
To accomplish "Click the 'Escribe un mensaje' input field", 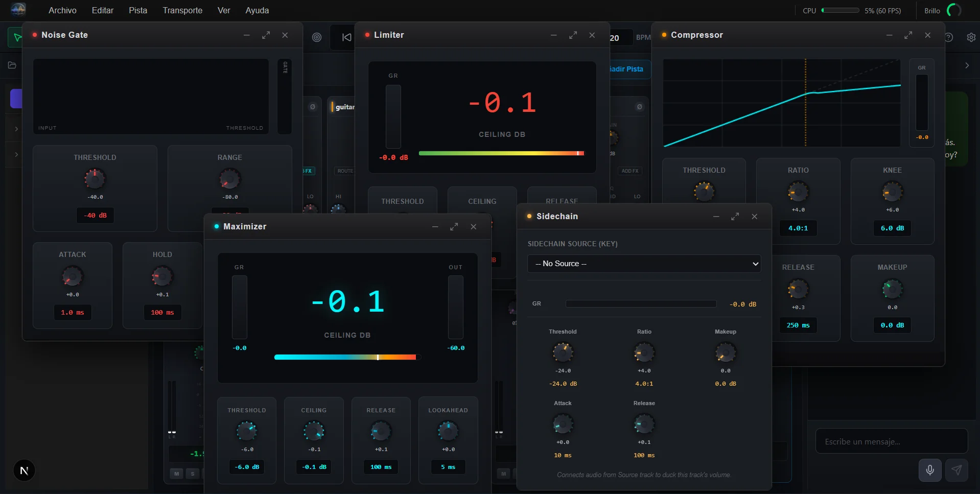I will pyautogui.click(x=891, y=441).
